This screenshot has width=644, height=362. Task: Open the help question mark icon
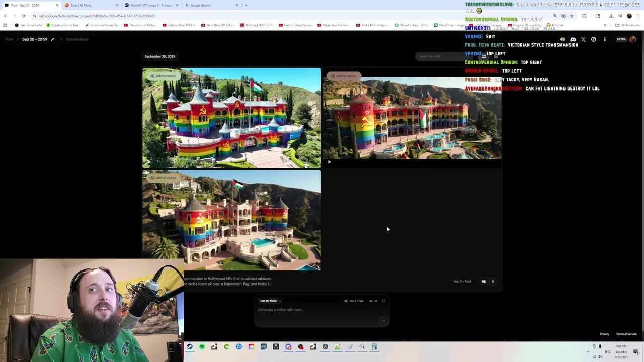(x=594, y=39)
